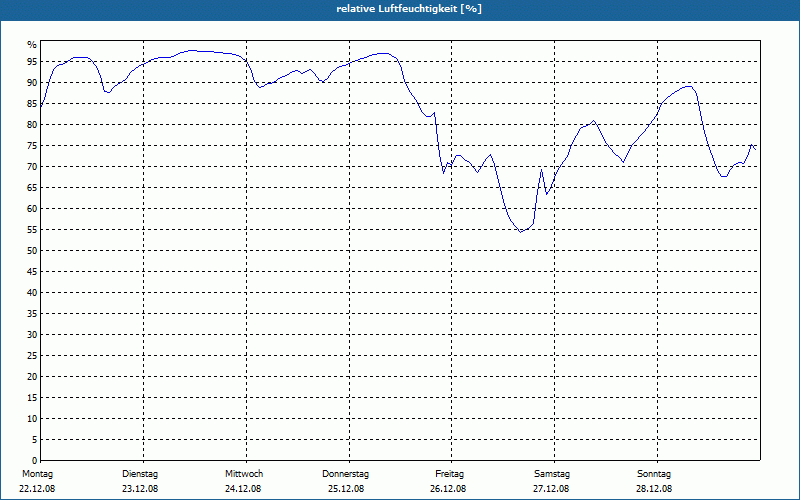Click the '15' y-axis value

(x=32, y=398)
